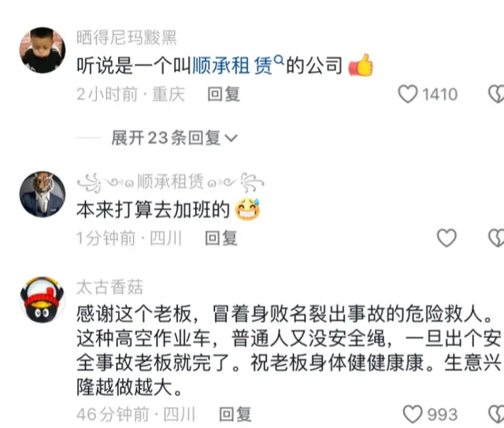Dislike the first comment via broken heart
Image resolution: width=504 pixels, height=428 pixels.
[496, 94]
